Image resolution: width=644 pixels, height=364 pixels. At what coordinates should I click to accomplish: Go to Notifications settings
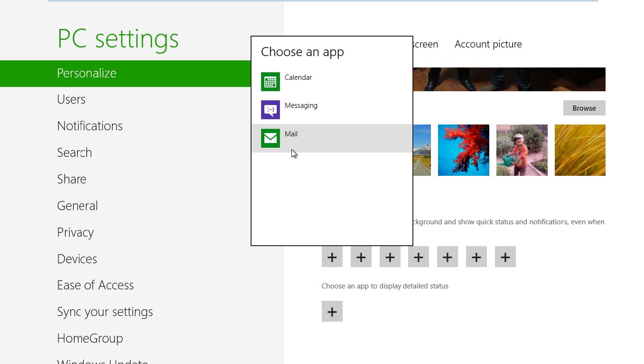click(x=90, y=126)
